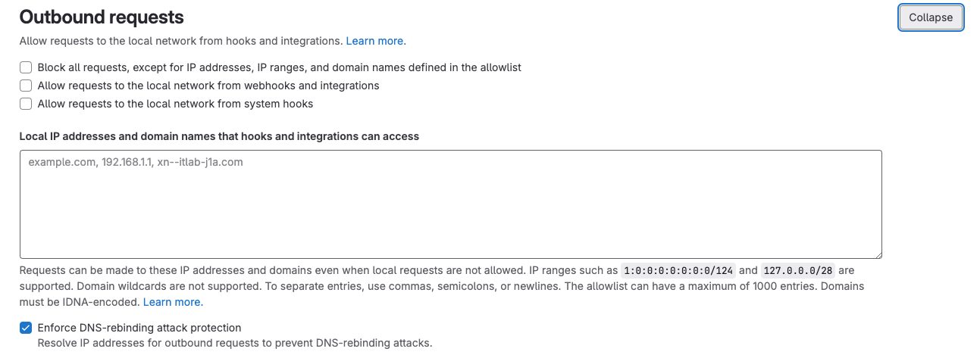
Task: Click the 'Block all requests, except for IP addresses' label text
Action: (x=279, y=67)
